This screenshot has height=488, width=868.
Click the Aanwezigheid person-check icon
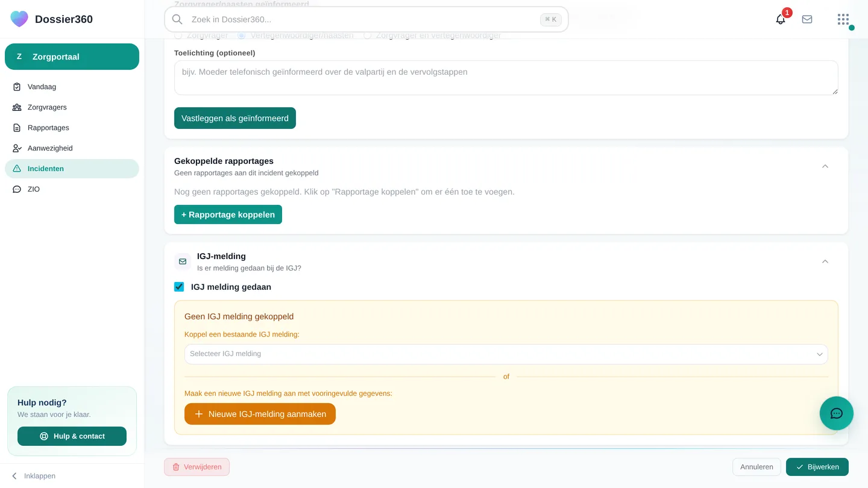(x=17, y=148)
